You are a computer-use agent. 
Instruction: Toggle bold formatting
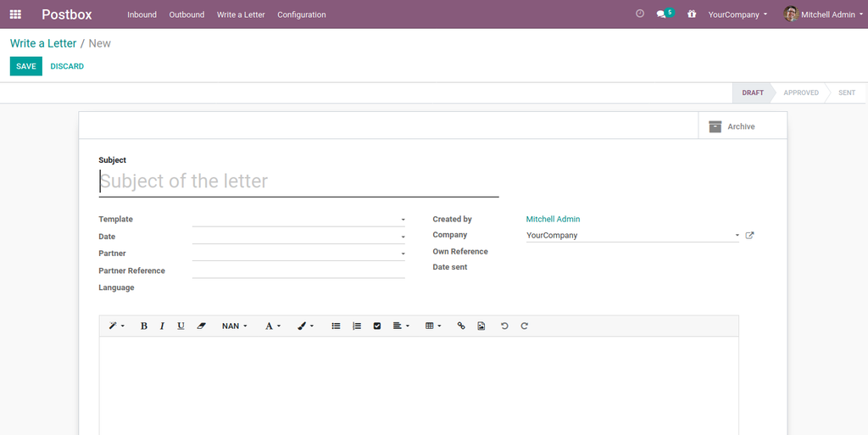[x=143, y=326]
